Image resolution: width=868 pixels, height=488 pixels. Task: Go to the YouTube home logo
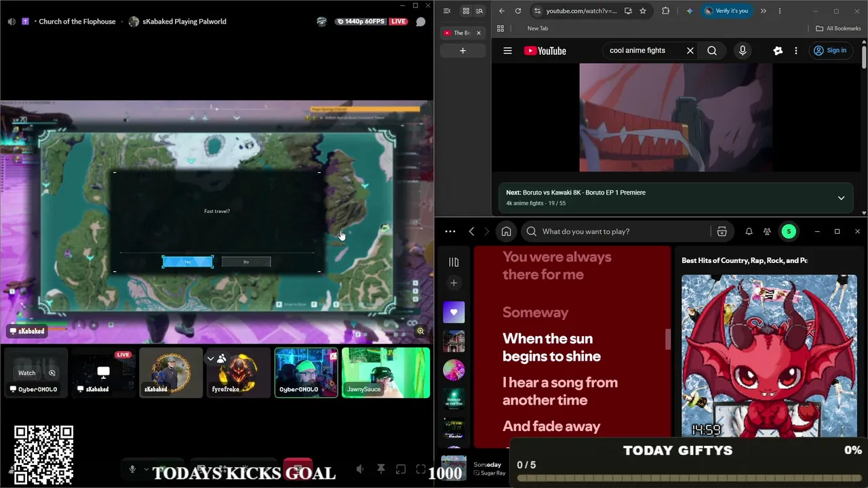point(545,51)
